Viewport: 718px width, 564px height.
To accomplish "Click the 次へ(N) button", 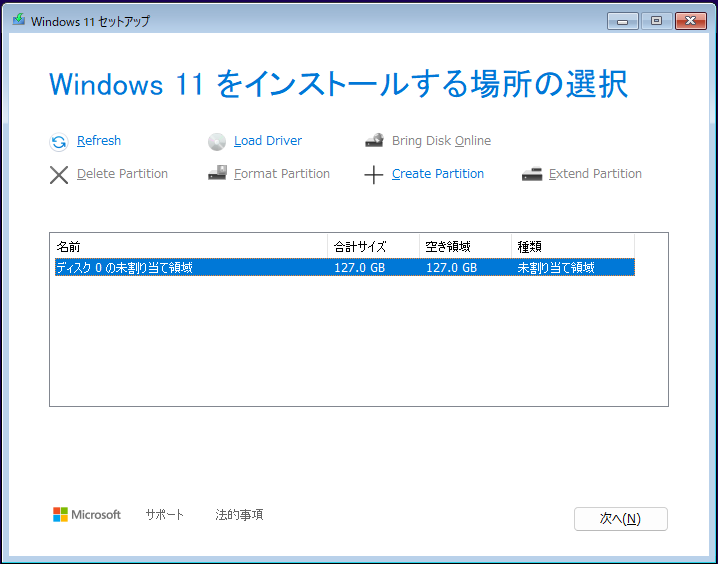I will click(620, 519).
